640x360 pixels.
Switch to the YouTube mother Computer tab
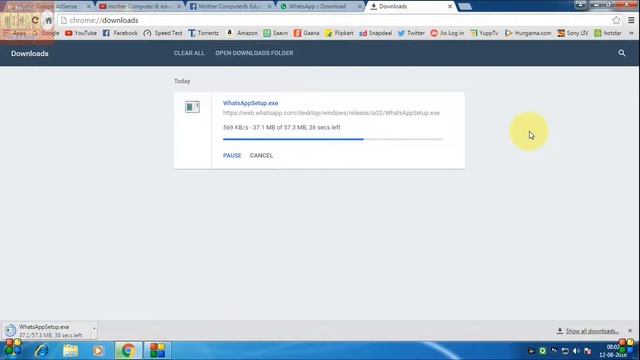point(139,6)
